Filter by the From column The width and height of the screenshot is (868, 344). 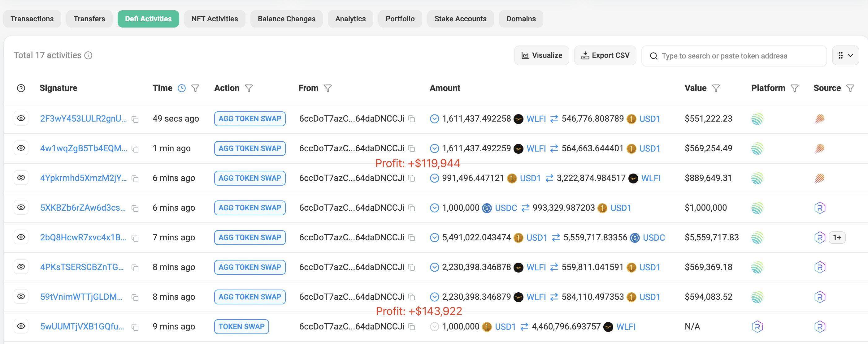pos(328,88)
